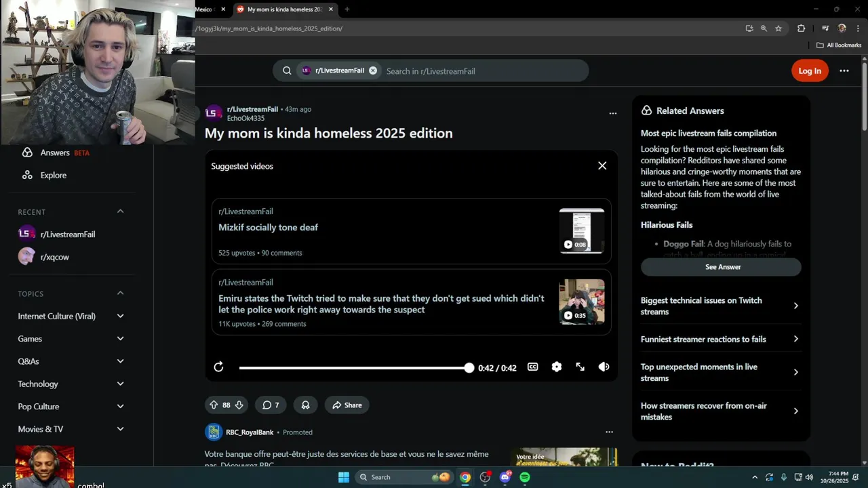The width and height of the screenshot is (868, 488).
Task: Open video settings gear
Action: [557, 367]
